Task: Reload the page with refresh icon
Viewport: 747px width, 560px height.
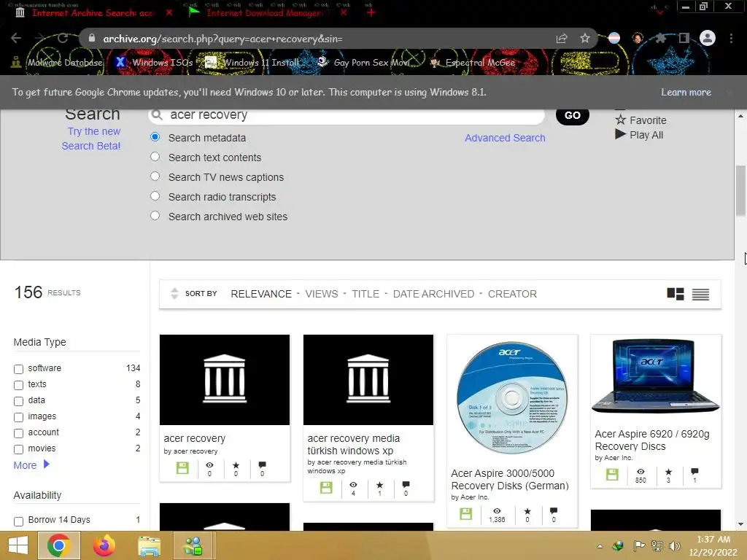Action: (63, 39)
